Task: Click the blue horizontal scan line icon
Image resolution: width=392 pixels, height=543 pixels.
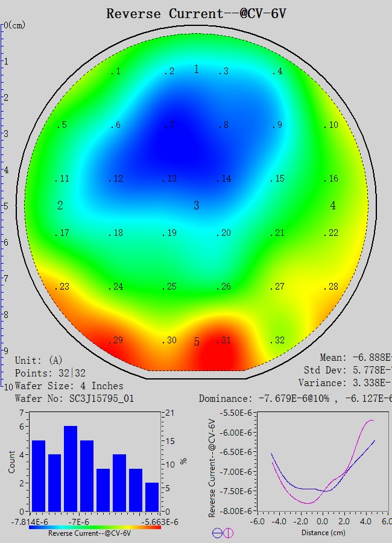Action: coord(217,533)
